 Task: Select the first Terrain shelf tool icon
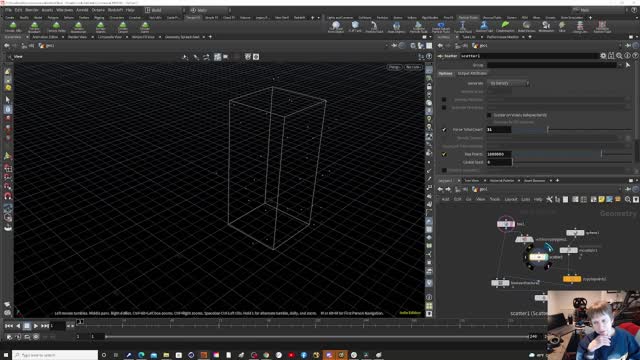click(13, 26)
